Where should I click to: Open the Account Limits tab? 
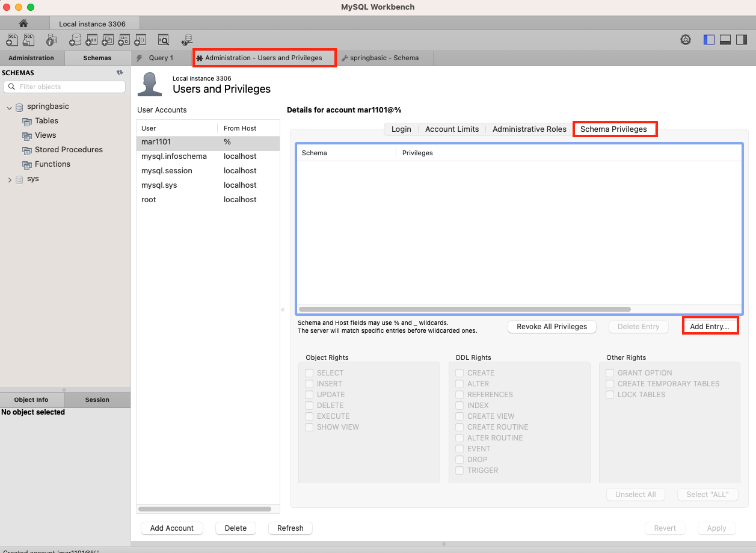point(452,129)
